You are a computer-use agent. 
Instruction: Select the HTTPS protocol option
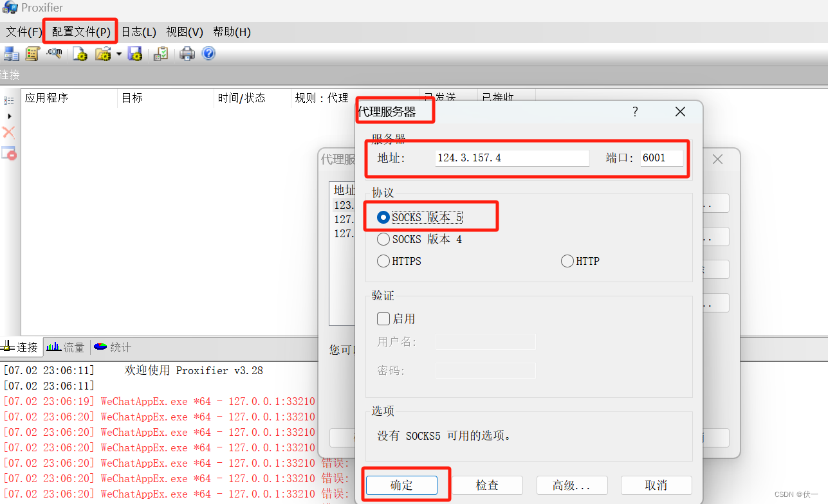pyautogui.click(x=400, y=261)
